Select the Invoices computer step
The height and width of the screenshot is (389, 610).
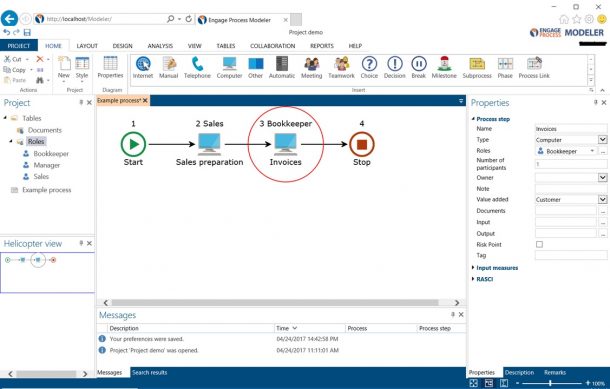286,144
